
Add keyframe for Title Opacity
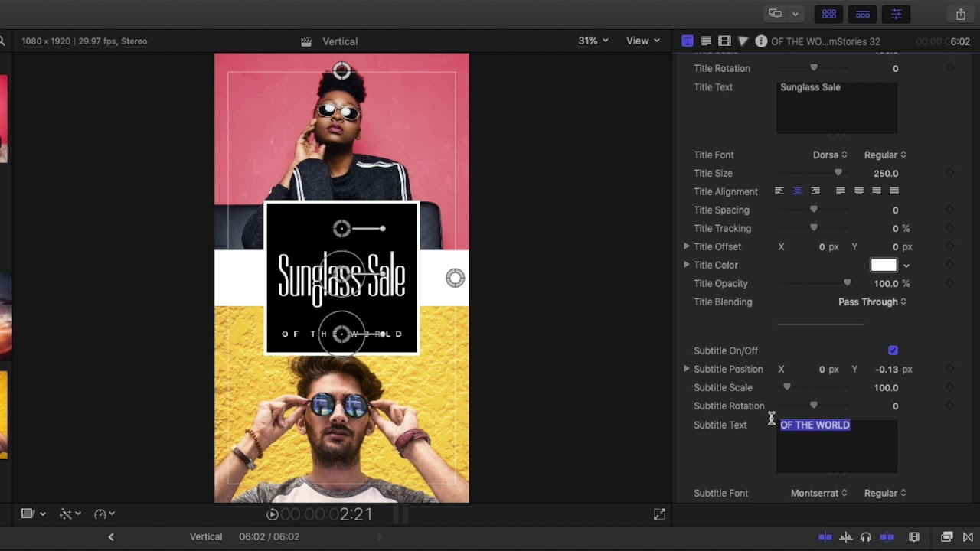[x=950, y=283]
